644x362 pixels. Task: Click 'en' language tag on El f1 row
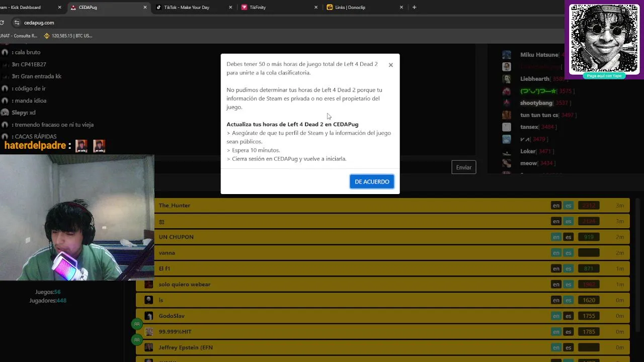click(556, 268)
